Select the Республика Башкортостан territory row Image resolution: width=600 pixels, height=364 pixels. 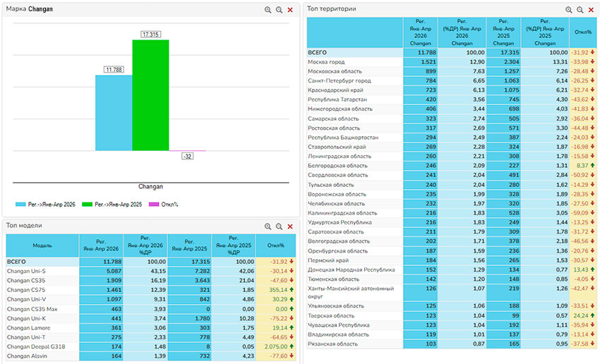point(452,138)
